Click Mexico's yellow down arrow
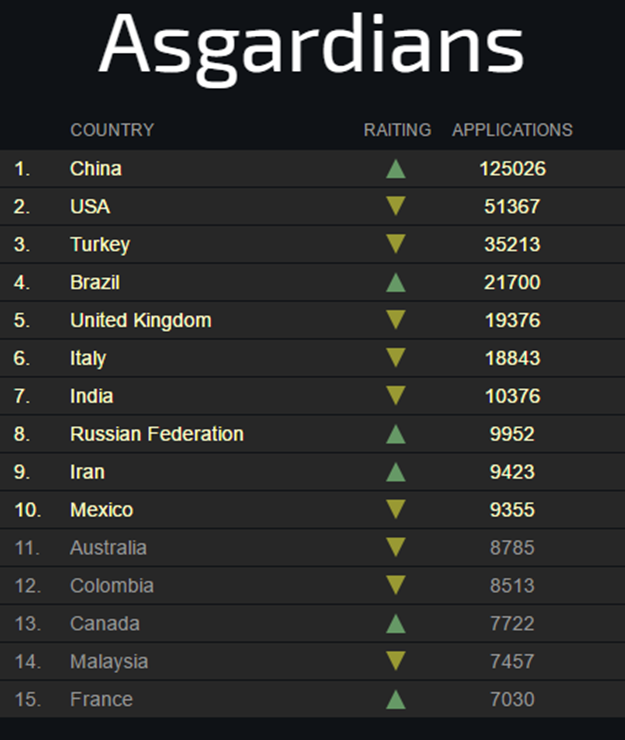The width and height of the screenshot is (625, 740). [396, 510]
